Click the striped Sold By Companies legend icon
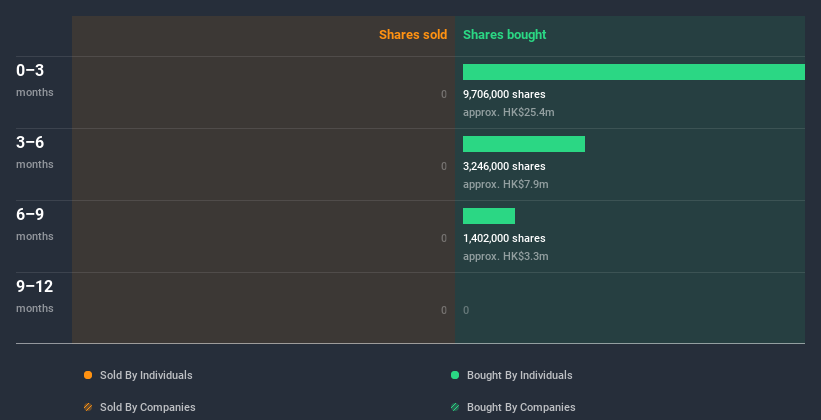 point(88,407)
